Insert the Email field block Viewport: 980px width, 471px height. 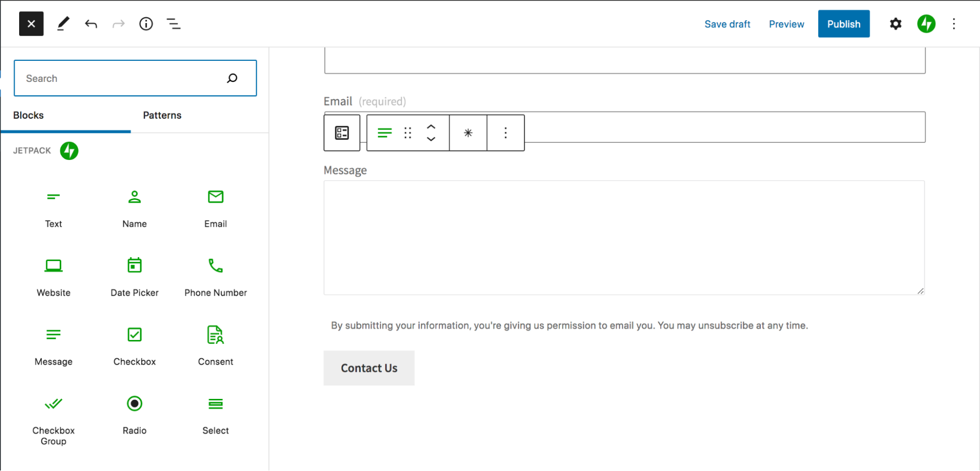pyautogui.click(x=216, y=209)
